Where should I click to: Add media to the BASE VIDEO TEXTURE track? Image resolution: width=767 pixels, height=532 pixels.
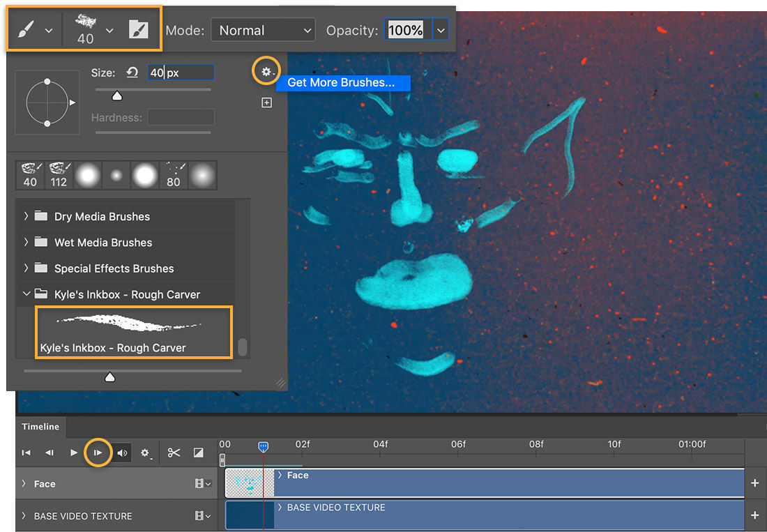pos(756,515)
